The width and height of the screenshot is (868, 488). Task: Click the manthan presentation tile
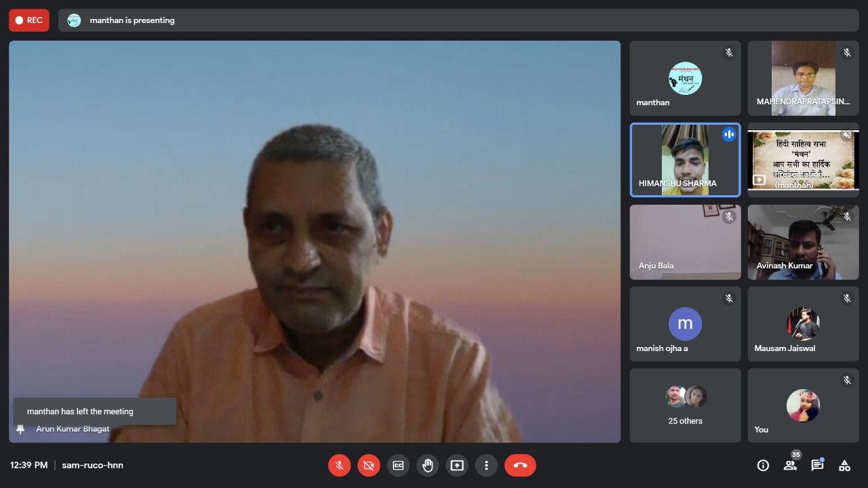pyautogui.click(x=803, y=160)
